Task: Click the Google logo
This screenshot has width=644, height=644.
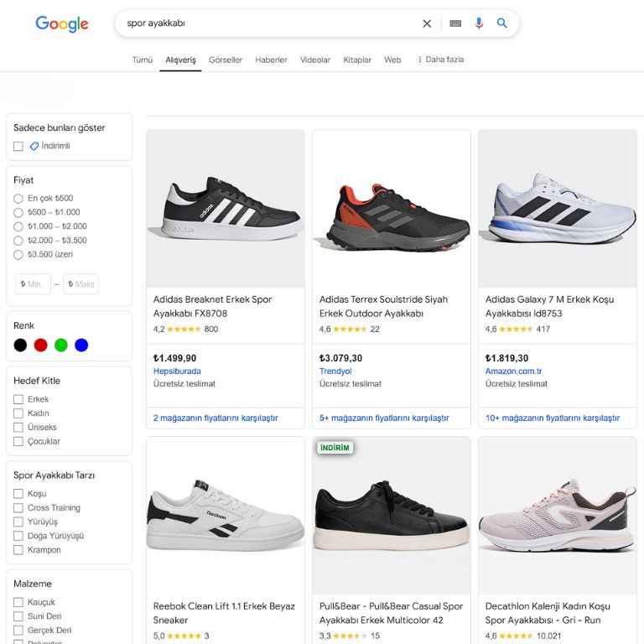Action: coord(61,23)
